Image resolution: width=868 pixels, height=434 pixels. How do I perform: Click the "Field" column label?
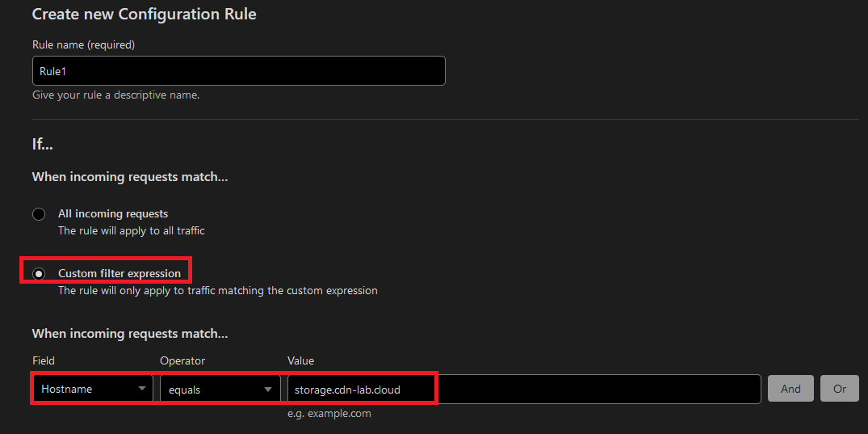coord(44,360)
